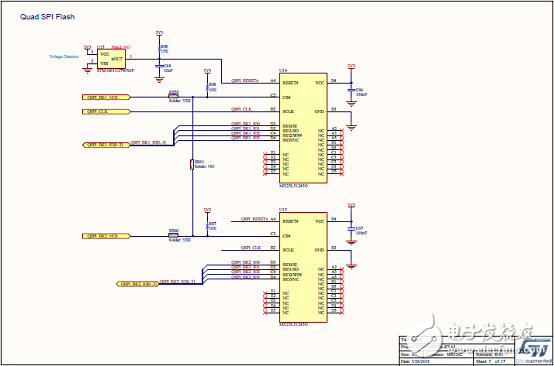Select the QSPI_BK2_NCS port label
This screenshot has width=554, height=366.
pyautogui.click(x=106, y=236)
